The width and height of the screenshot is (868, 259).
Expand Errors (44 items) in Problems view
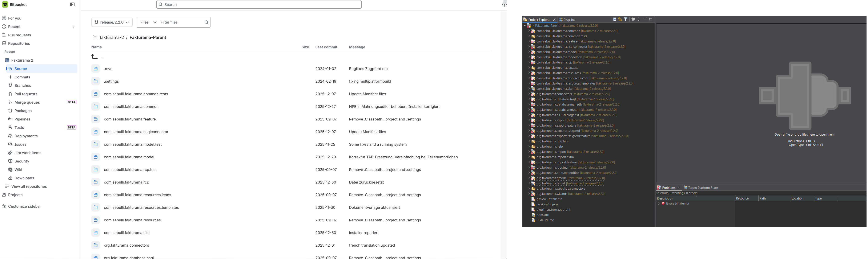point(659,203)
